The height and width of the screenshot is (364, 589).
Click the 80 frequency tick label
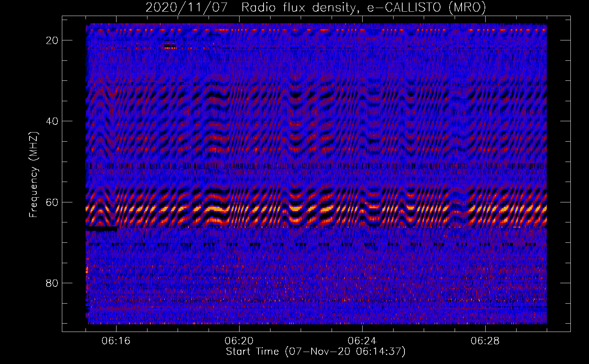tap(52, 283)
